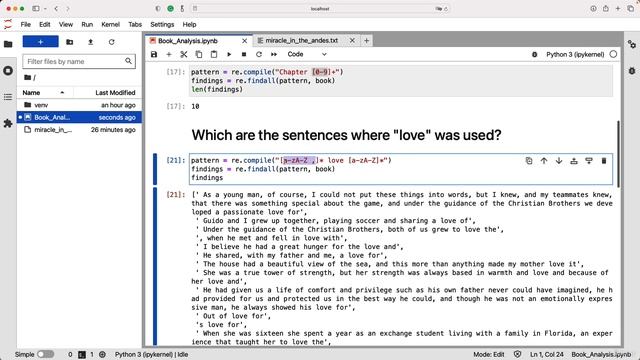Screen dimensions: 640x360
Task: Sort files by Last Modified column
Action: (x=115, y=93)
